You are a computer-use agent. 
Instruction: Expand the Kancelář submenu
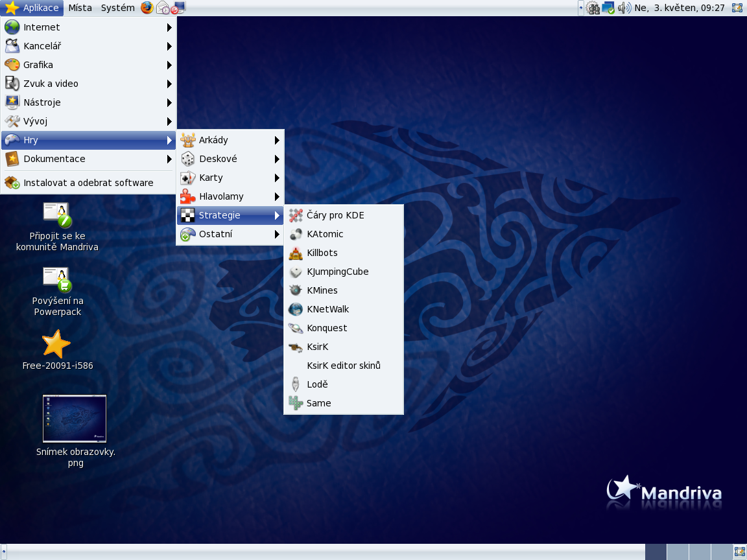pyautogui.click(x=88, y=46)
